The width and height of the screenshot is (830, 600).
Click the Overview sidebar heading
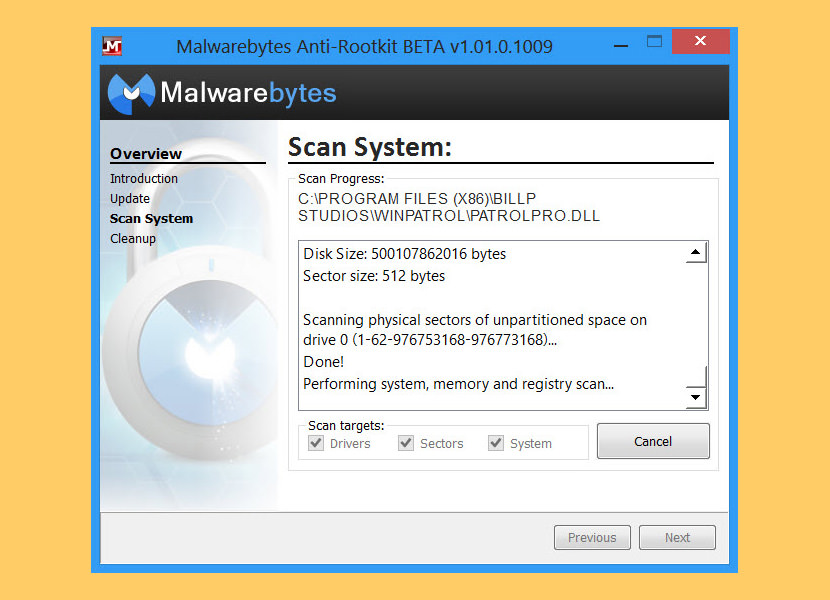point(146,154)
